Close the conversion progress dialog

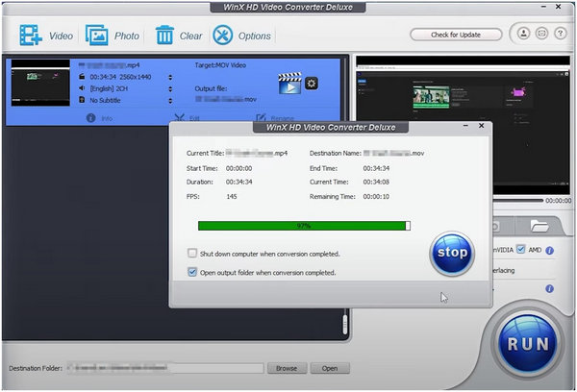click(481, 126)
